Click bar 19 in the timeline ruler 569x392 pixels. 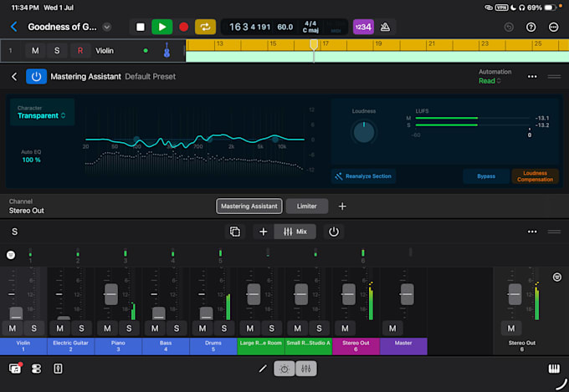[x=378, y=43]
